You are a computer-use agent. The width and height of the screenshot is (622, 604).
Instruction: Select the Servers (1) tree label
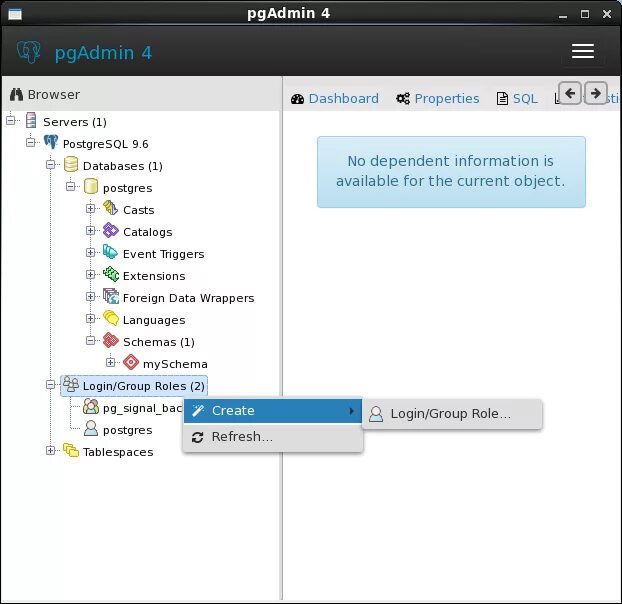(x=75, y=122)
